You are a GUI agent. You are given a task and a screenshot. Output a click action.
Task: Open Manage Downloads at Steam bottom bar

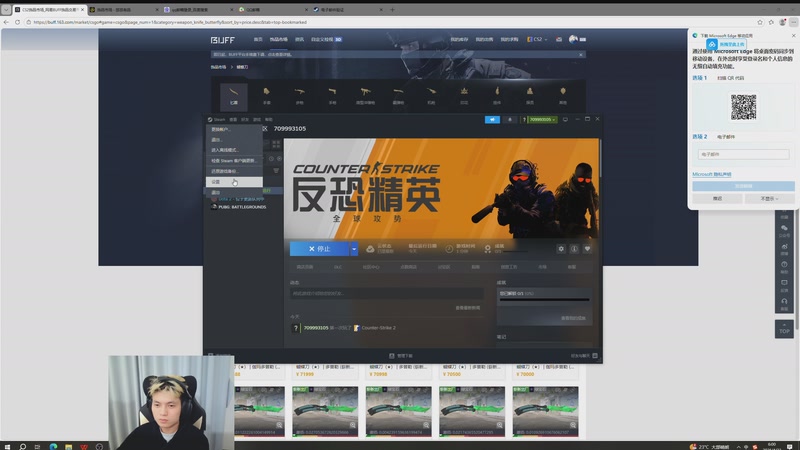(x=401, y=356)
